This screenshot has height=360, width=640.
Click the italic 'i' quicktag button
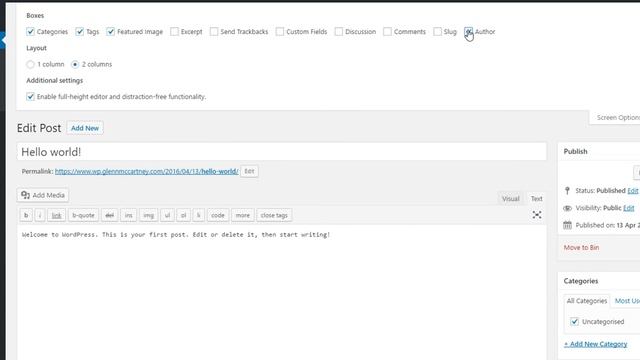(40, 215)
